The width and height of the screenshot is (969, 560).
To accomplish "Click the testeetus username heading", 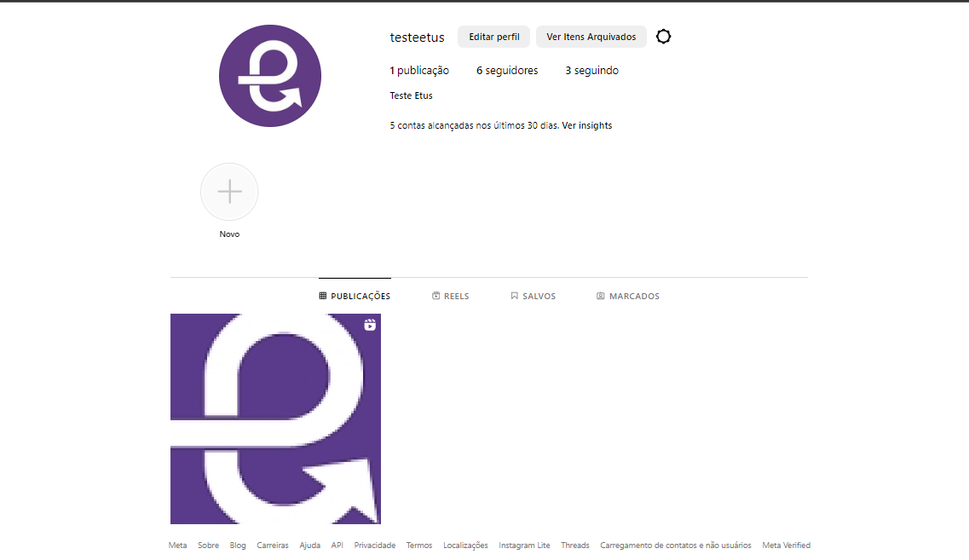I will pyautogui.click(x=417, y=38).
